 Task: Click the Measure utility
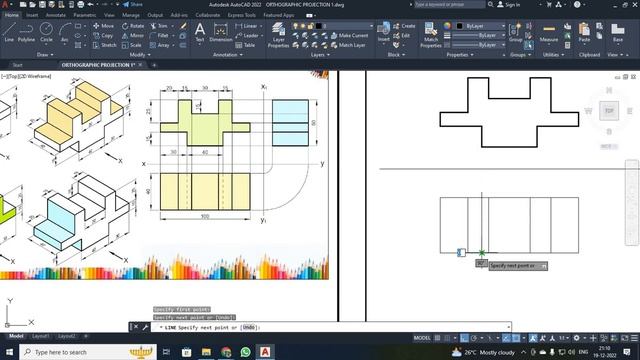[549, 33]
